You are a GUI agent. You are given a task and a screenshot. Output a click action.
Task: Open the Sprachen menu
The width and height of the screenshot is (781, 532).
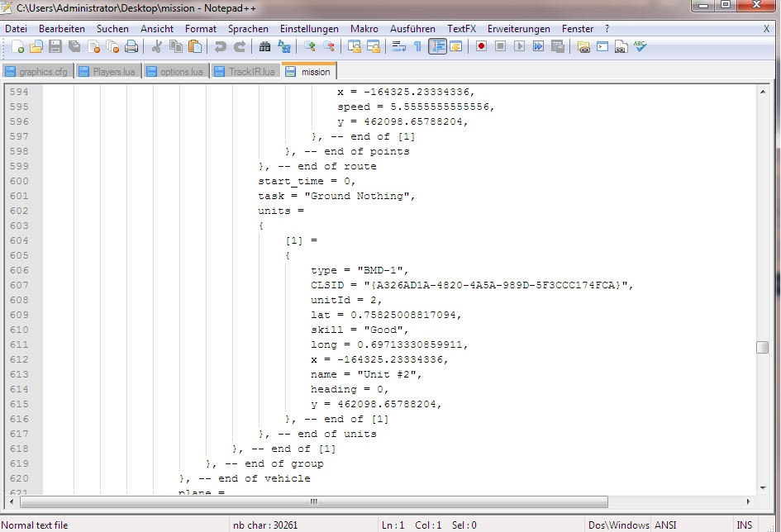[248, 29]
